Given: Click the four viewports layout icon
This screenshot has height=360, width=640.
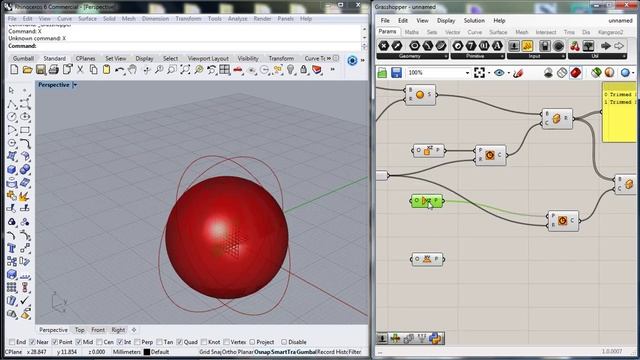Looking at the screenshot, I should [x=224, y=70].
